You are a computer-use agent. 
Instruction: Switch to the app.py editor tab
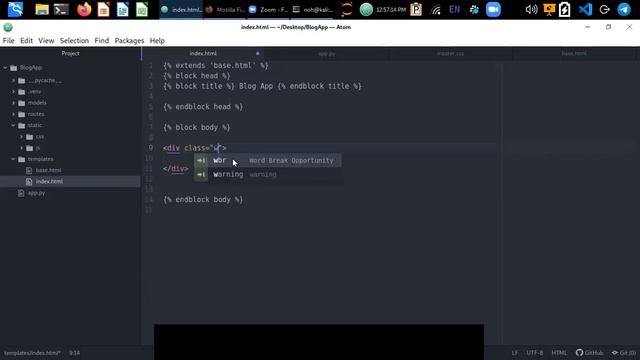coord(327,53)
